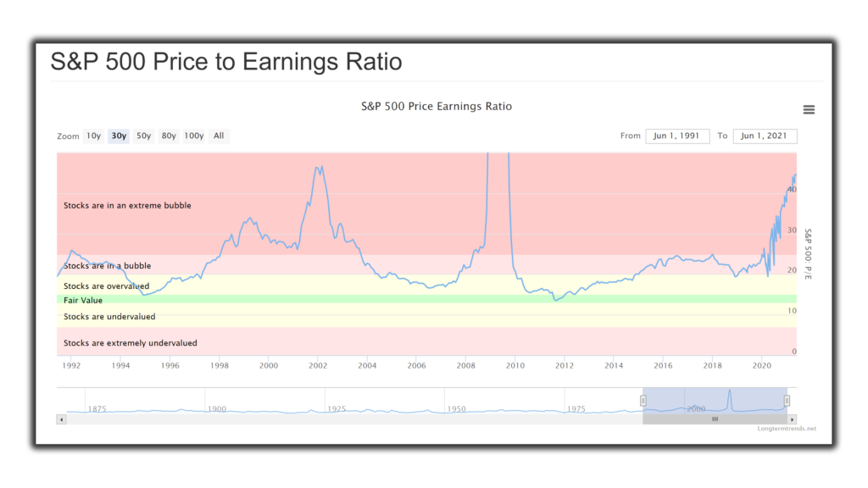Click the 2020 x-axis year label
Image resolution: width=868 pixels, height=488 pixels.
point(762,366)
